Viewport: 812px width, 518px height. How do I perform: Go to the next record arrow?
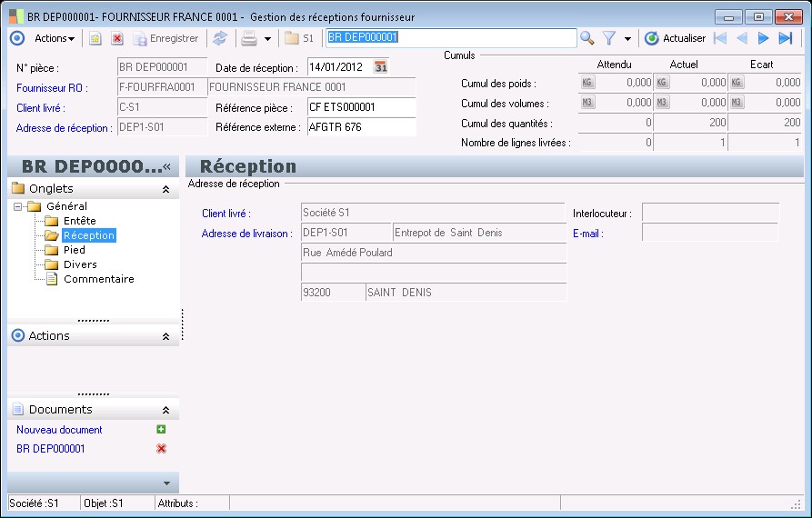pos(764,38)
